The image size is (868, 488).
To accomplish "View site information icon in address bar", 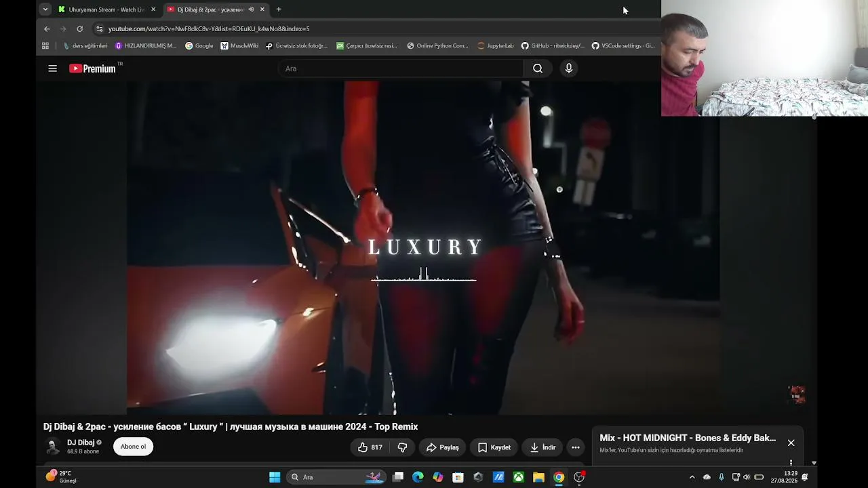I will pyautogui.click(x=100, y=28).
